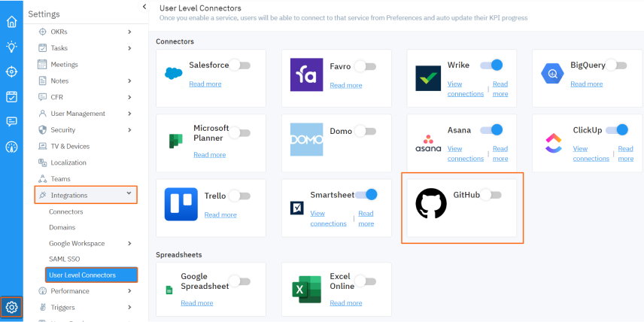Open the calendar check tasks icon in rail
Screen dimensions: 644x322
click(x=11, y=97)
